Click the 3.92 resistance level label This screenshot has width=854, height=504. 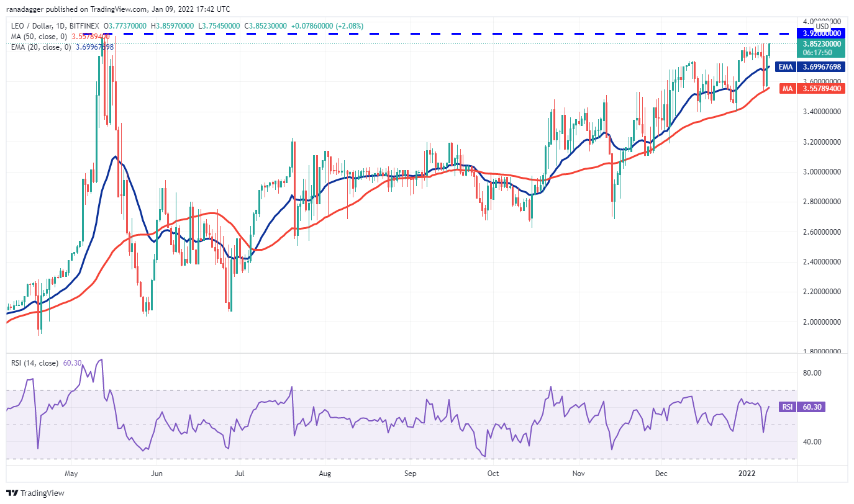coord(821,34)
